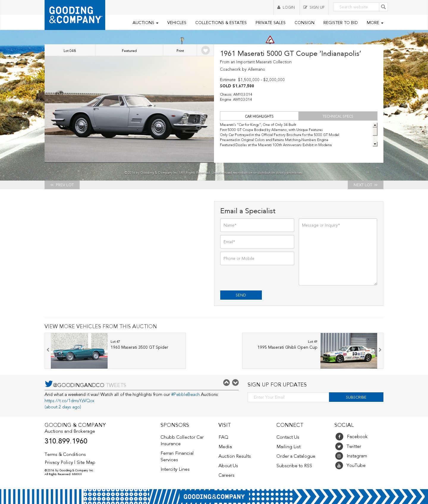Expand the Auctions dropdown menu
Viewport: 428px width, 504px height.
pyautogui.click(x=145, y=23)
